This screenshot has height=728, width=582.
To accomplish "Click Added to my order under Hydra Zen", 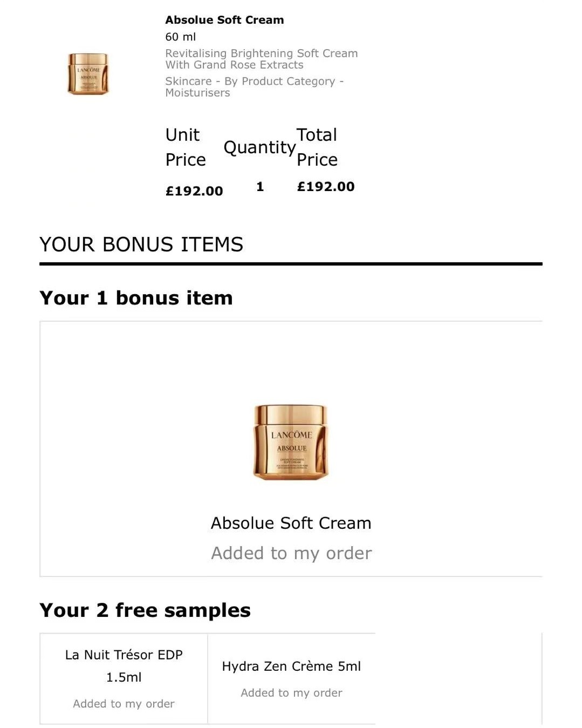I will (291, 693).
